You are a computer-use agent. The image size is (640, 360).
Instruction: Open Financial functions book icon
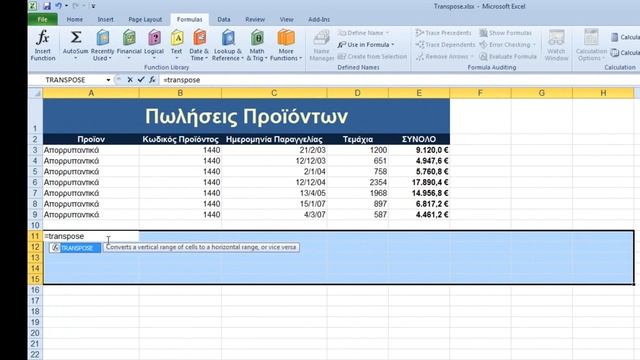129,45
